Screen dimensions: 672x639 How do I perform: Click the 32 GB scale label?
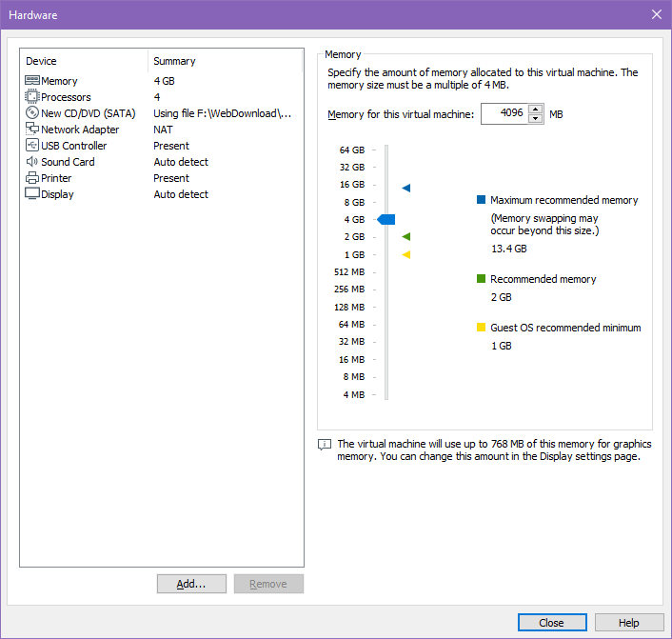tap(352, 167)
